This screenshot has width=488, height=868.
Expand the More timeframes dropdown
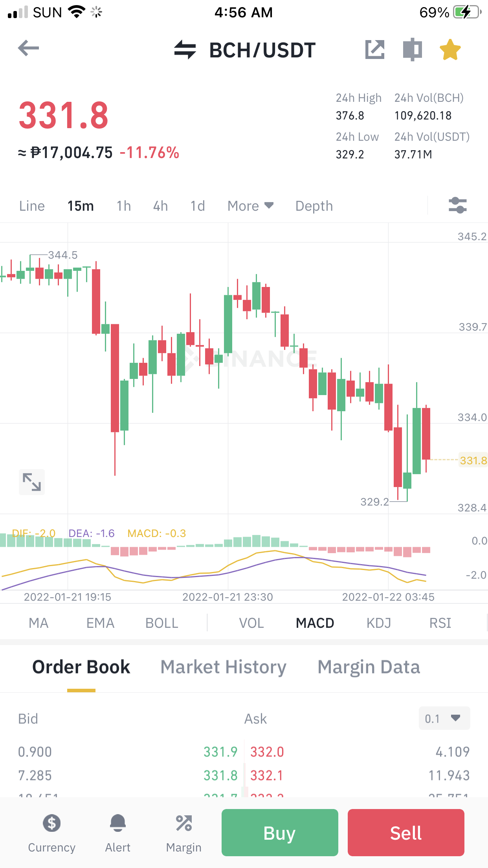tap(250, 206)
